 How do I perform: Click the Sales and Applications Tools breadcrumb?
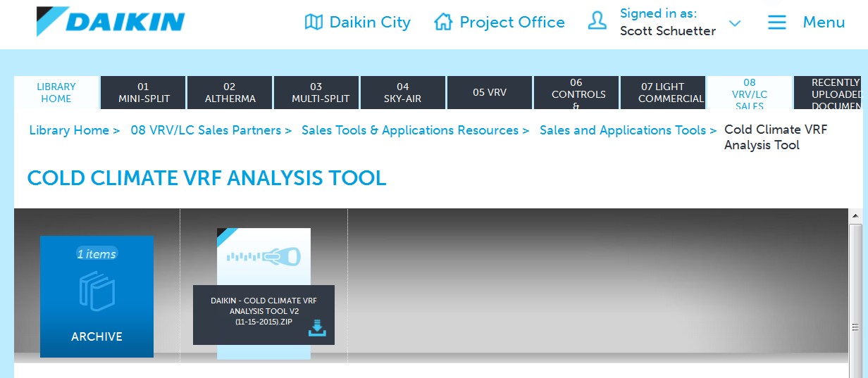(x=623, y=130)
